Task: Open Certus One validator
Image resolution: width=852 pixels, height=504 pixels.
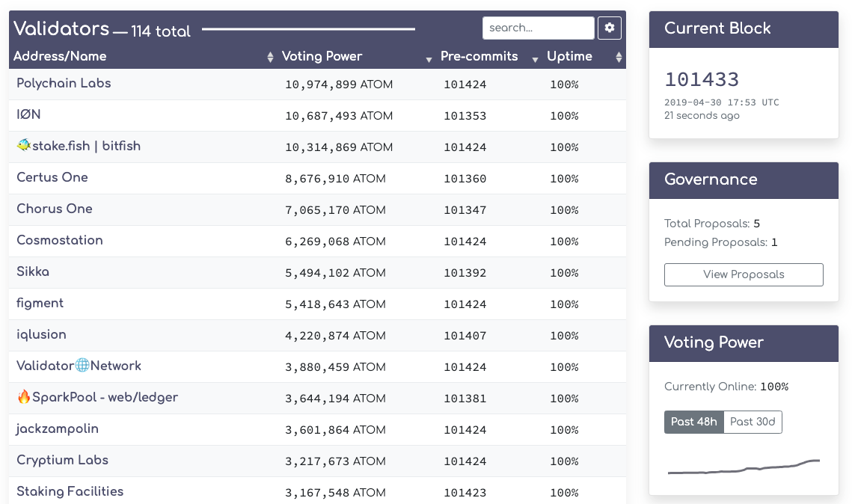Action: (52, 177)
